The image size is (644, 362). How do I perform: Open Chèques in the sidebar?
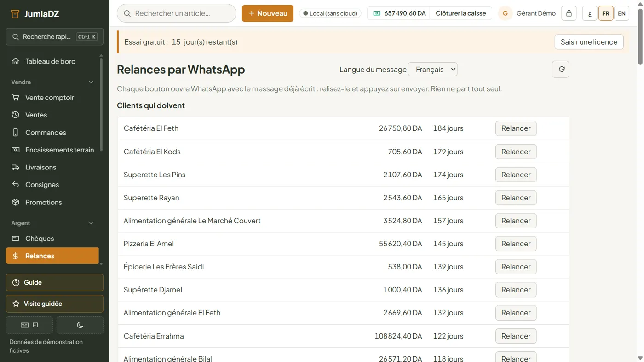(x=52, y=239)
